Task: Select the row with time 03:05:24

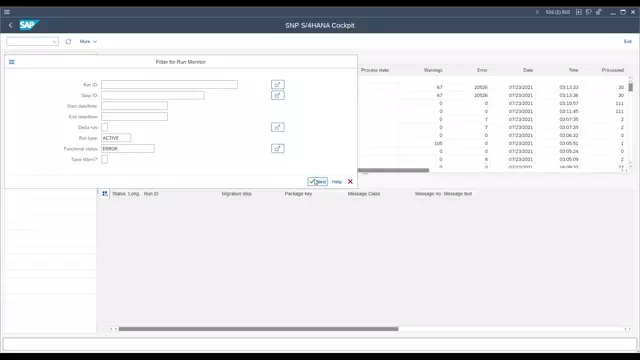Action: (492, 151)
